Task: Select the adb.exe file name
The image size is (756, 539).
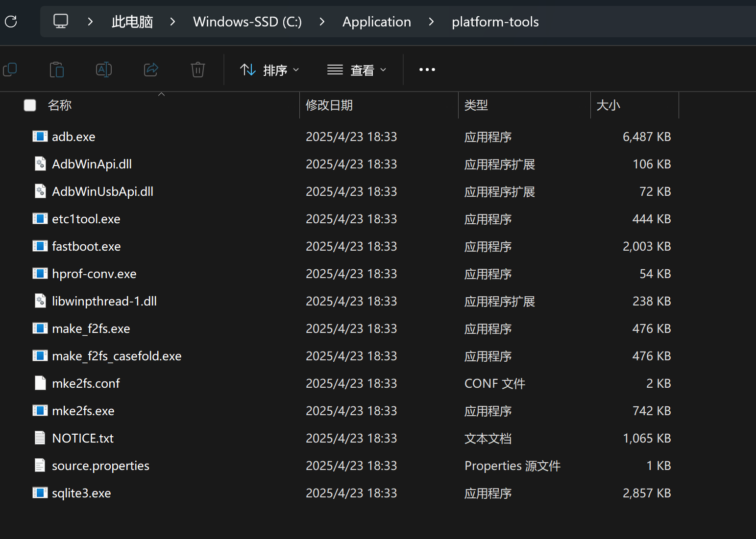Action: [73, 137]
